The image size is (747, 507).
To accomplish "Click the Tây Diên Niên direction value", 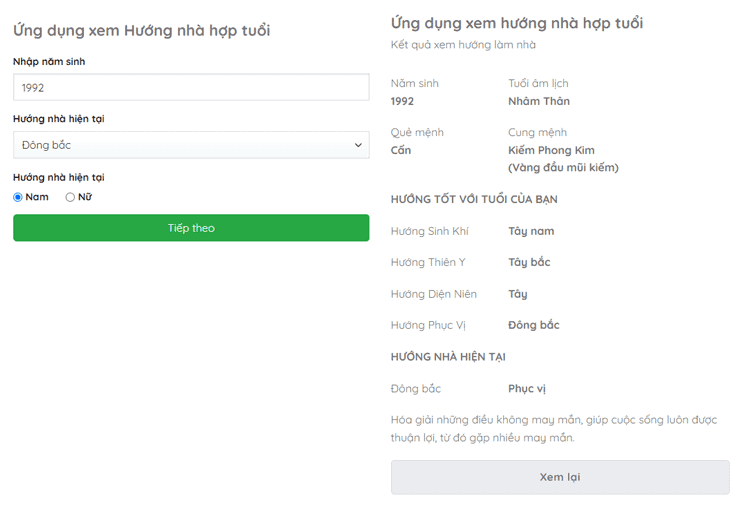I will (x=518, y=294).
